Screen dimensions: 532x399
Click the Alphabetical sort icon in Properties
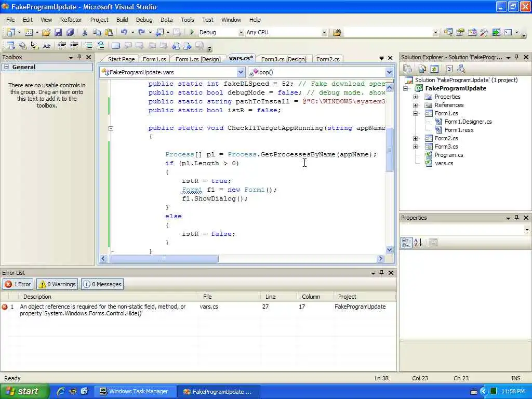pyautogui.click(x=418, y=242)
